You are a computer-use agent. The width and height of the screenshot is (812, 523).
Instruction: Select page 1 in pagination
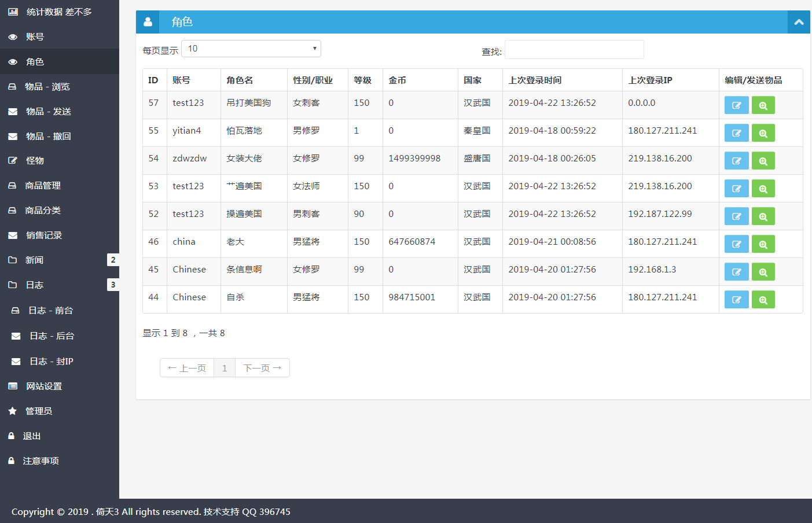tap(225, 368)
